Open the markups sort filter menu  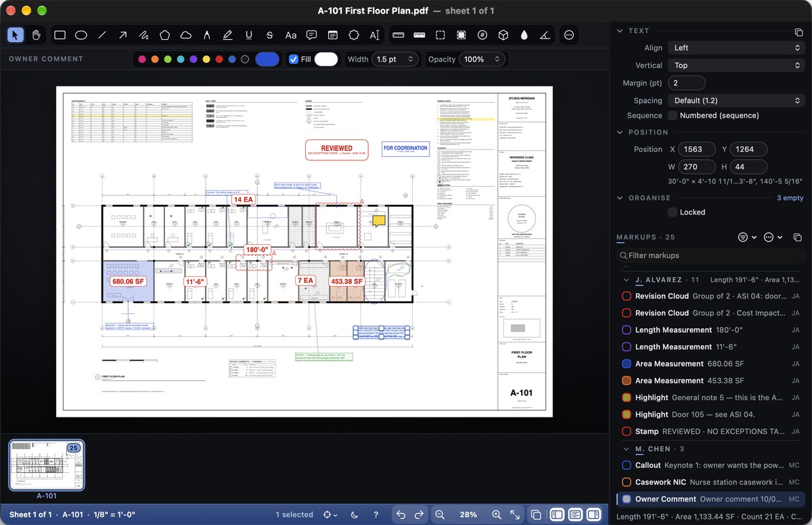click(x=747, y=237)
